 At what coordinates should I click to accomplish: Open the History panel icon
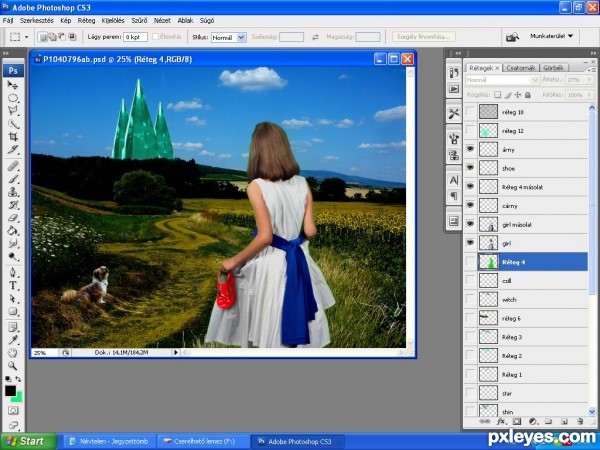(454, 73)
